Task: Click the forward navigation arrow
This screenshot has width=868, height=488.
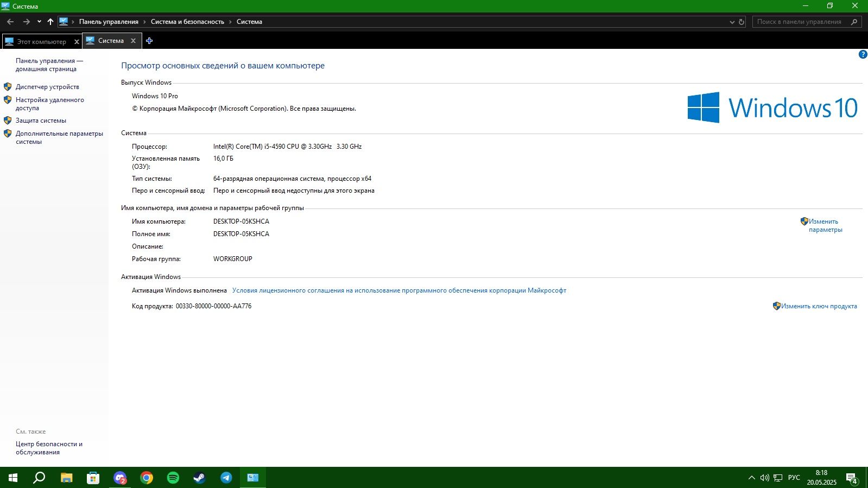Action: click(26, 22)
